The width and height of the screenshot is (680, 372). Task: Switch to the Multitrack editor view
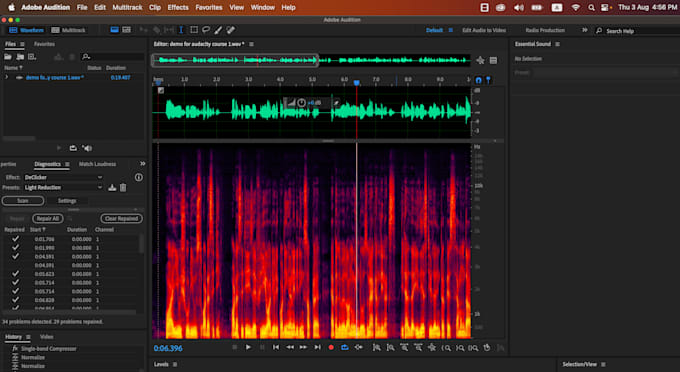pos(69,30)
